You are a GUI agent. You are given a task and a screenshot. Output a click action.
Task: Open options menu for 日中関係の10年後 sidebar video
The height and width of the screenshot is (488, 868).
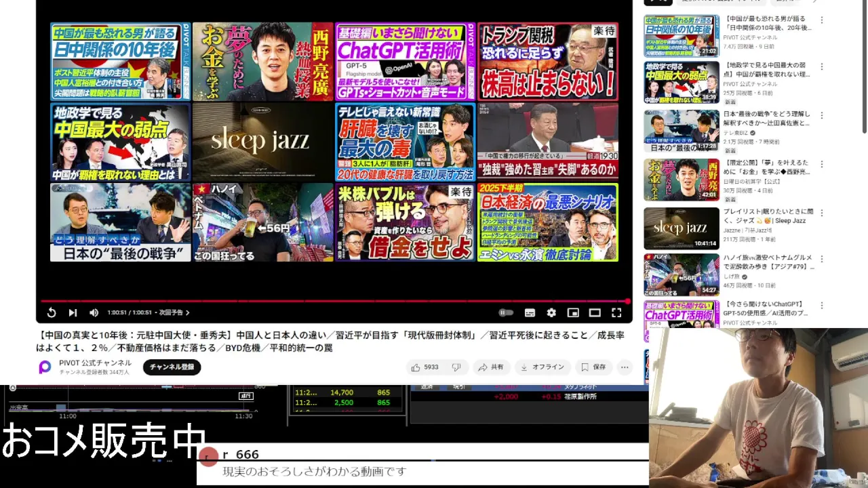point(822,20)
